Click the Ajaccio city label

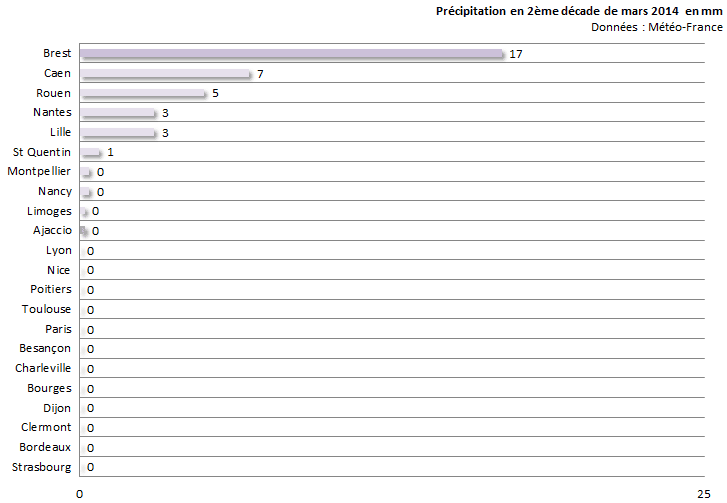coord(52,230)
